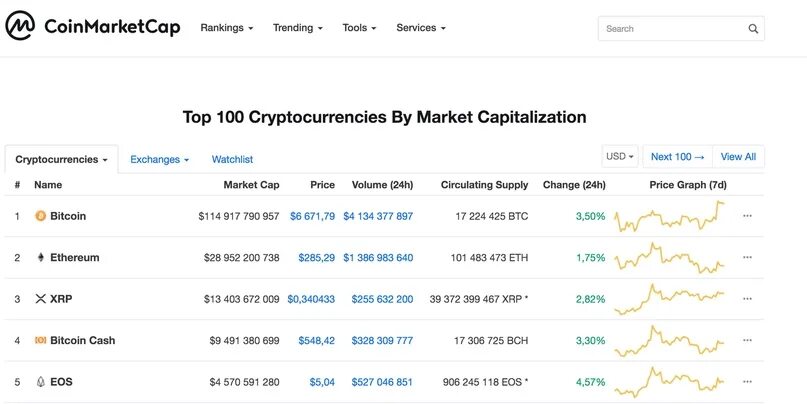Click the search magnifier icon
807x404 pixels.
[753, 29]
